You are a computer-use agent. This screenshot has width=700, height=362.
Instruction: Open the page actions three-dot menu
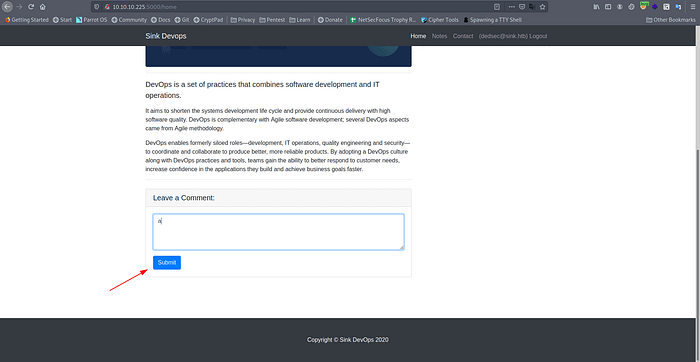(512, 7)
